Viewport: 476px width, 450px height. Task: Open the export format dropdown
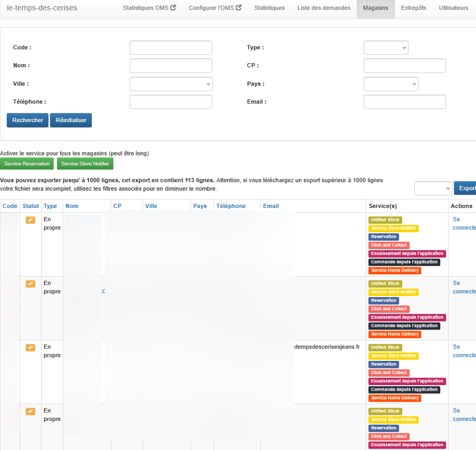pos(433,189)
